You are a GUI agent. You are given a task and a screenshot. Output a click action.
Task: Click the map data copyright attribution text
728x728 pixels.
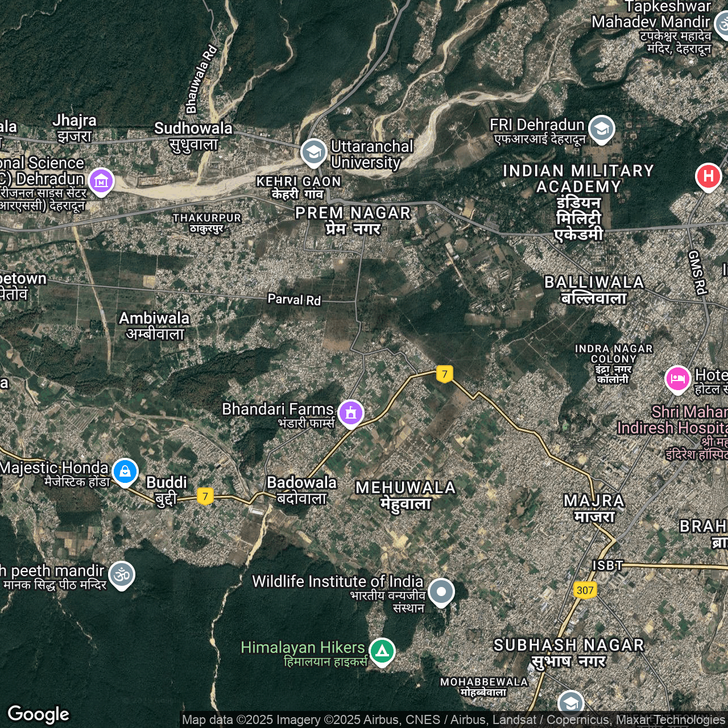[453, 720]
